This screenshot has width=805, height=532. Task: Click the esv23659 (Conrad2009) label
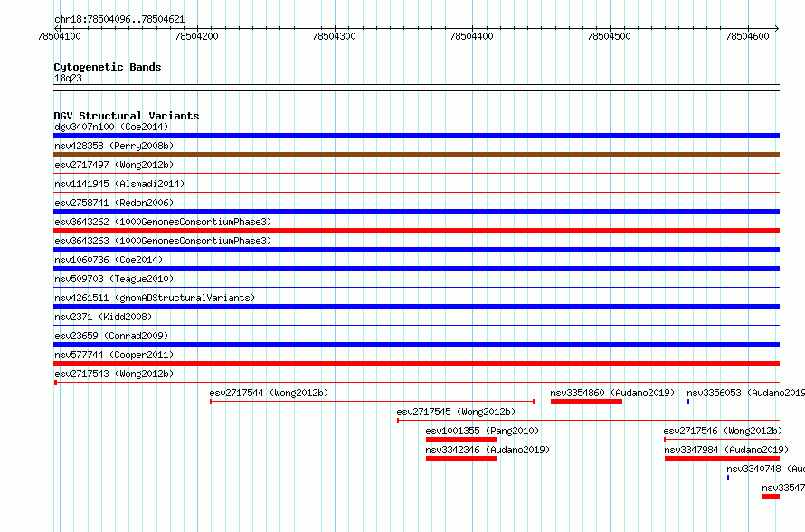pos(111,336)
